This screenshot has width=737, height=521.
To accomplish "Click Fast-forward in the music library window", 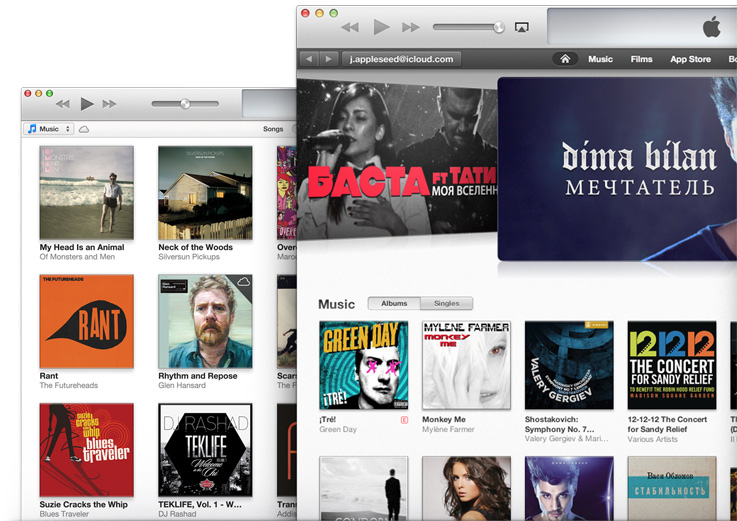I will pyautogui.click(x=109, y=104).
